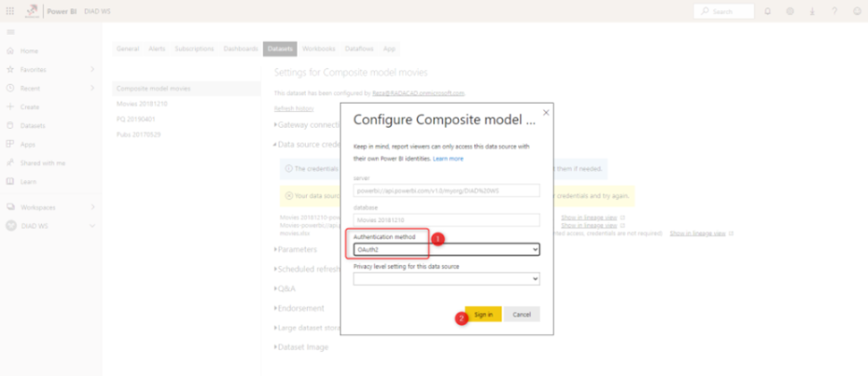Screen dimensions: 868x376
Task: Expand the Parameters section
Action: (295, 249)
